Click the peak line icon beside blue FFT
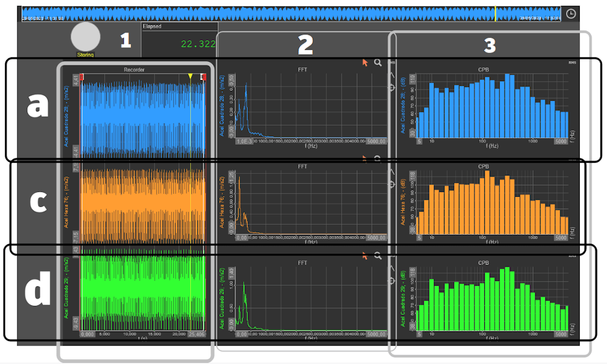Image resolution: width=607 pixels, height=364 pixels. click(x=392, y=75)
